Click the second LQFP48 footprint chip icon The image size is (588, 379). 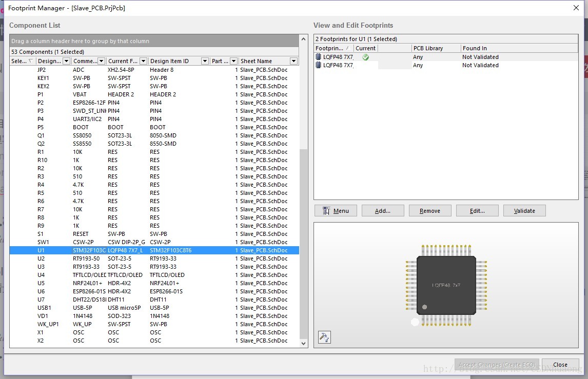pyautogui.click(x=319, y=65)
